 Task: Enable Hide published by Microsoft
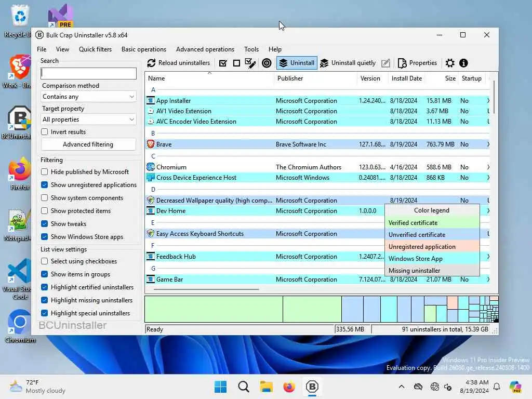[x=45, y=171]
